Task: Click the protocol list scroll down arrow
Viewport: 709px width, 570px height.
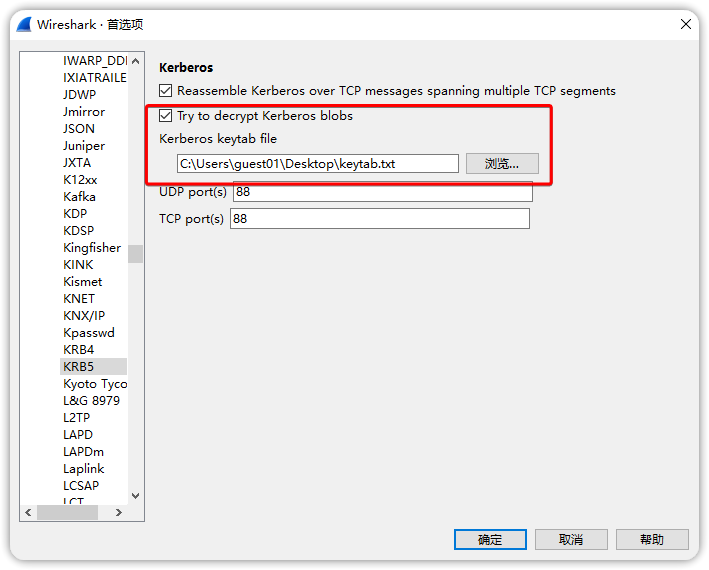Action: (x=135, y=496)
